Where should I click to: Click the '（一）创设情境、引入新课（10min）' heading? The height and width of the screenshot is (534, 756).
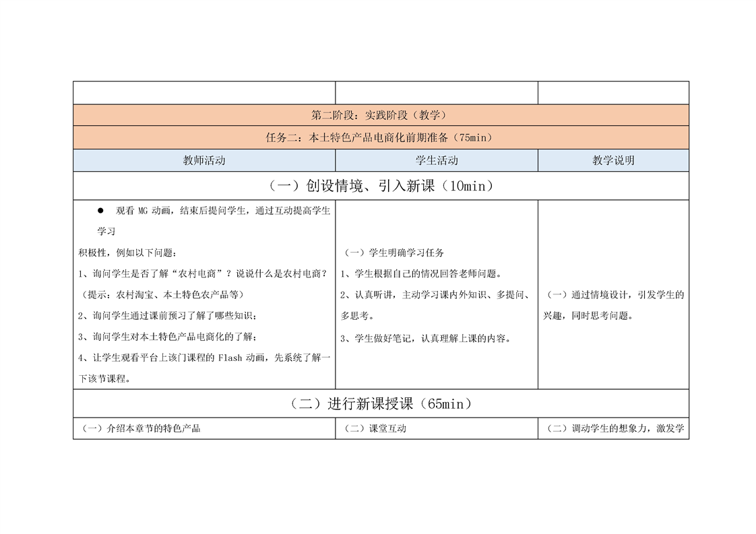(381, 186)
